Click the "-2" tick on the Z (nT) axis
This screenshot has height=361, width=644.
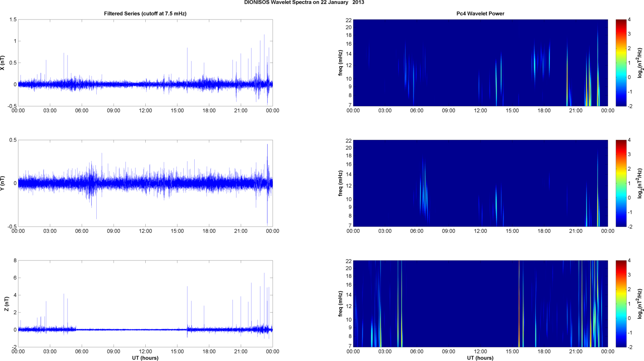tap(14, 347)
